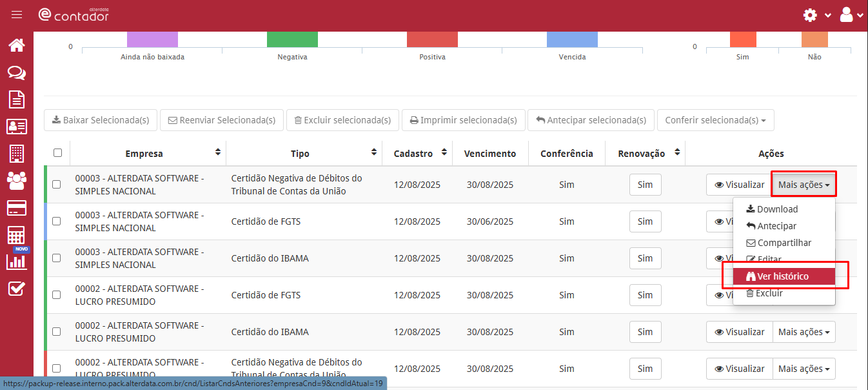Toggle the Renovação Sim button for 00002 Certidão de FGTS
The height and width of the screenshot is (390, 868).
(x=646, y=295)
